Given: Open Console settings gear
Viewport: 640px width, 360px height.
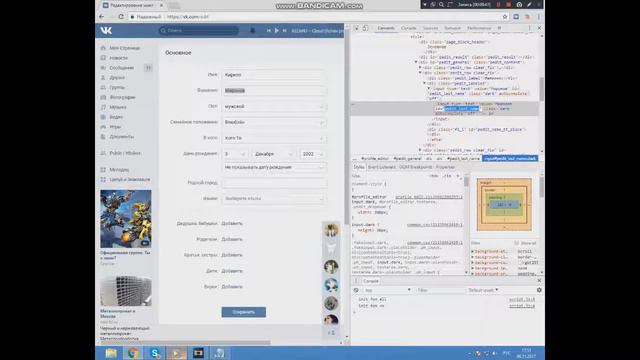Looking at the screenshot, I should click(539, 290).
